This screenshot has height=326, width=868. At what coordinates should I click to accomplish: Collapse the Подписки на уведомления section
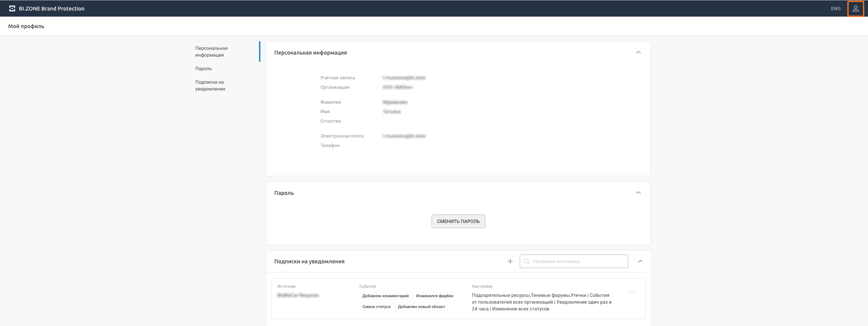click(x=640, y=261)
